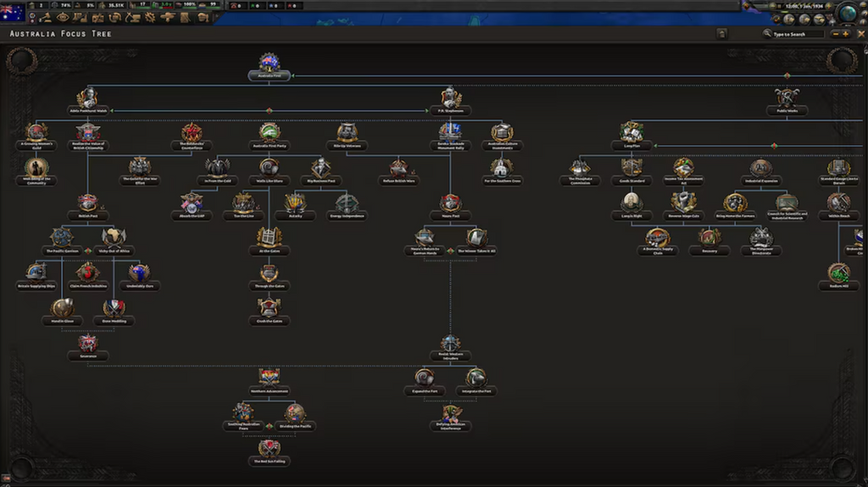Viewport: 868px width, 487px height.
Task: Select the Done Meddling focus
Action: pyautogui.click(x=114, y=313)
